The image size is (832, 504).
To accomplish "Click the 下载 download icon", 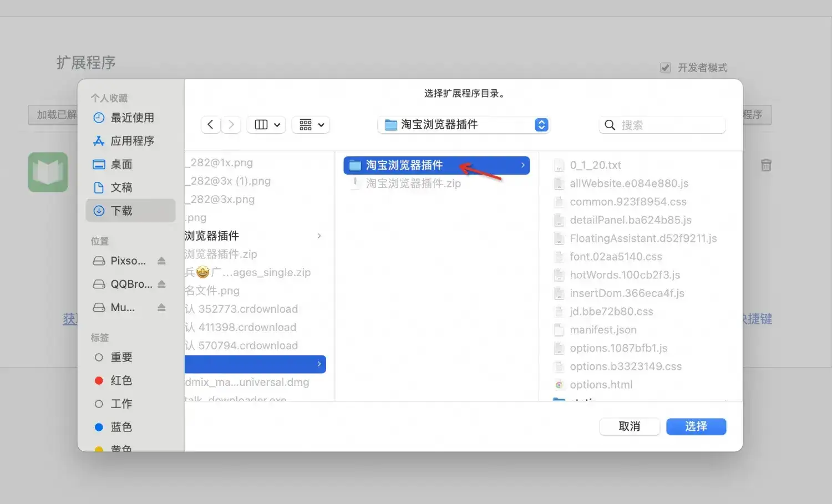I will point(99,211).
